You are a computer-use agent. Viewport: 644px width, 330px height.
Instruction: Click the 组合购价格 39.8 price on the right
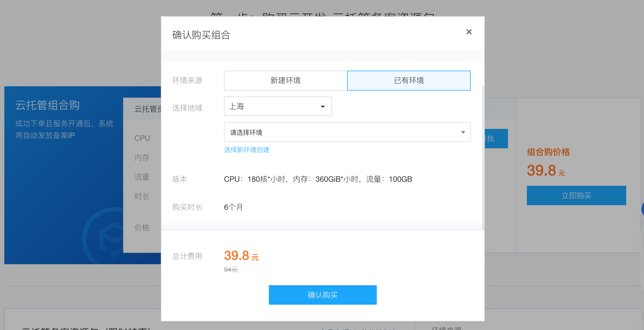[545, 170]
